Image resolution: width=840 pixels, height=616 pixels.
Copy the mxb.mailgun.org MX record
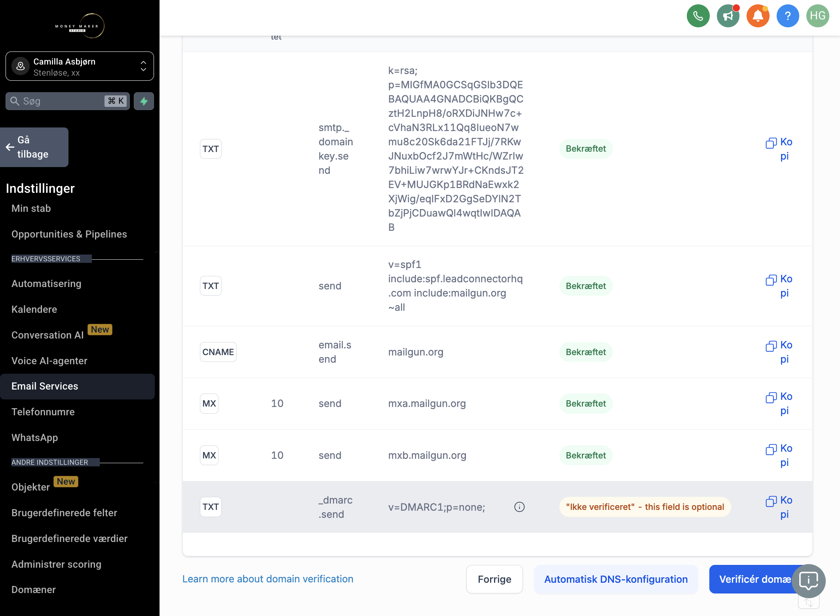pos(779,455)
